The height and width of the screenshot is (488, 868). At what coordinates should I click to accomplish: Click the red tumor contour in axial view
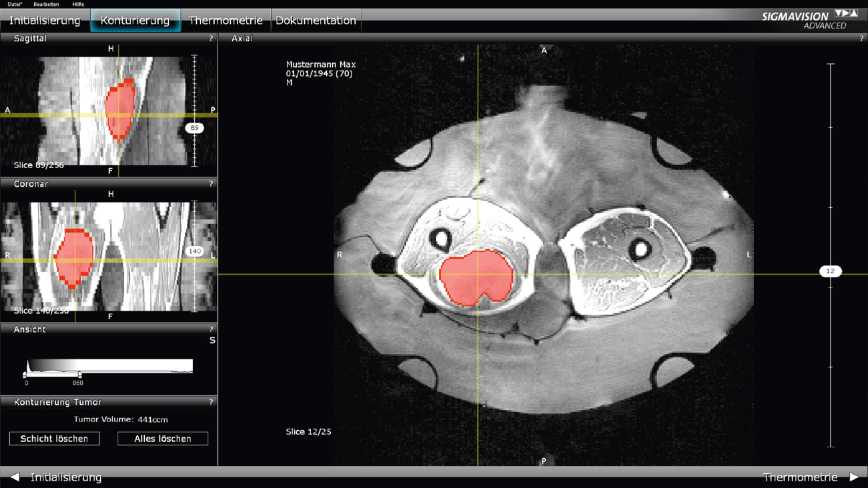475,277
